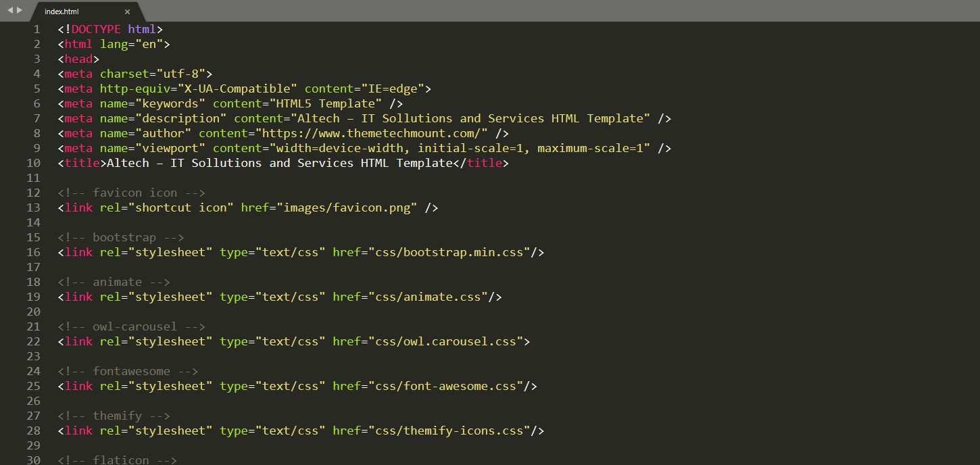Click the "css/bootstrap.min.css" path

(x=449, y=252)
